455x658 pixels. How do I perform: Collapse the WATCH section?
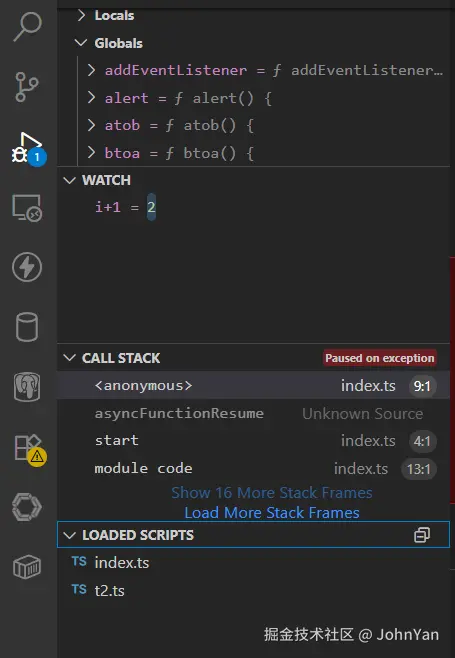tap(69, 180)
